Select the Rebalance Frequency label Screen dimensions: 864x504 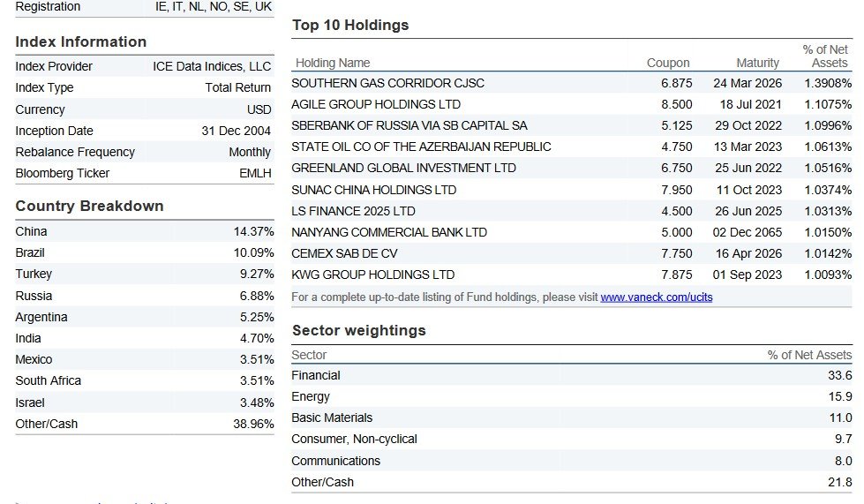pos(75,152)
